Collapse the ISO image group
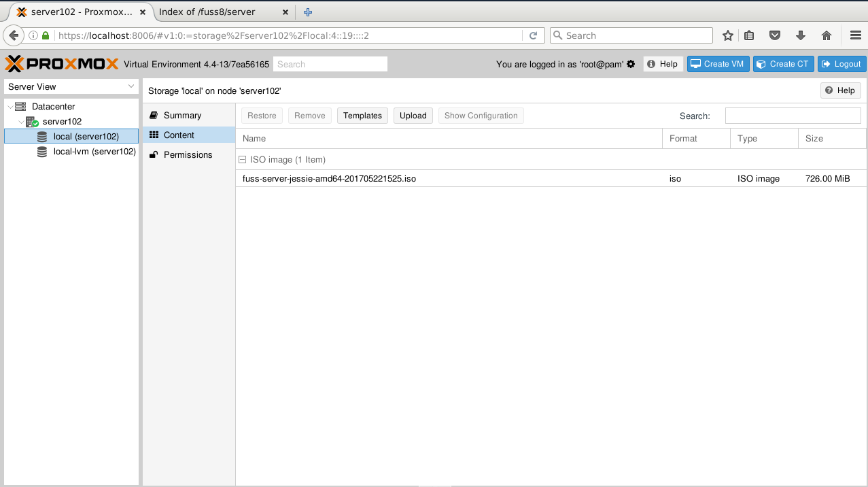The image size is (868, 487). 242,160
